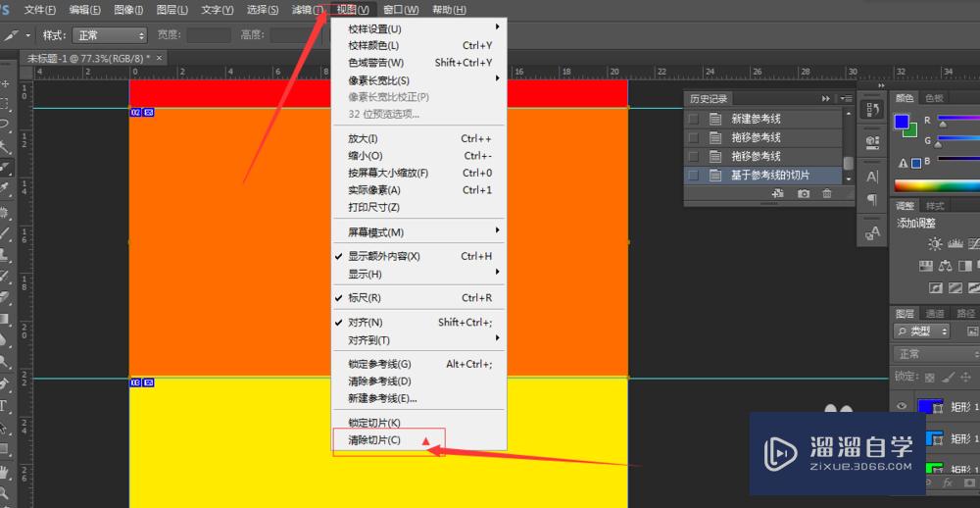Delete the current history state with the trash icon
Image resolution: width=980 pixels, height=508 pixels.
(x=827, y=194)
